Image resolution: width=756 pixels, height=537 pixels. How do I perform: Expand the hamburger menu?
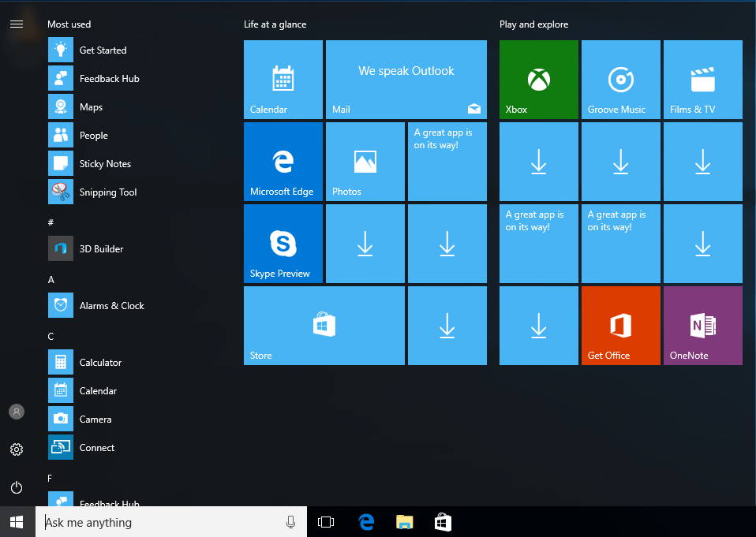click(x=17, y=24)
